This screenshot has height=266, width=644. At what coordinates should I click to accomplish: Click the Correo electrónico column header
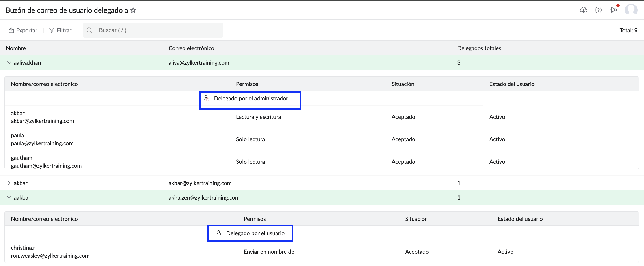[191, 48]
